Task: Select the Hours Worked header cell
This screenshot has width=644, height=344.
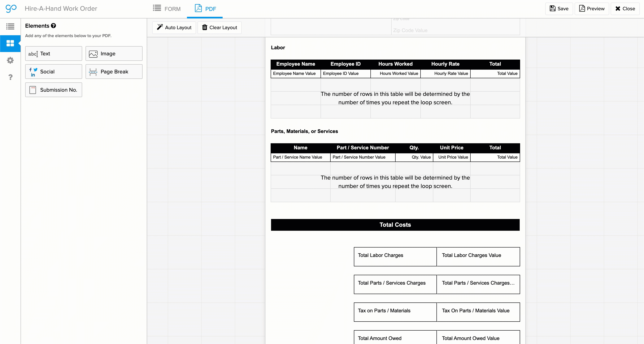Action: (x=396, y=64)
